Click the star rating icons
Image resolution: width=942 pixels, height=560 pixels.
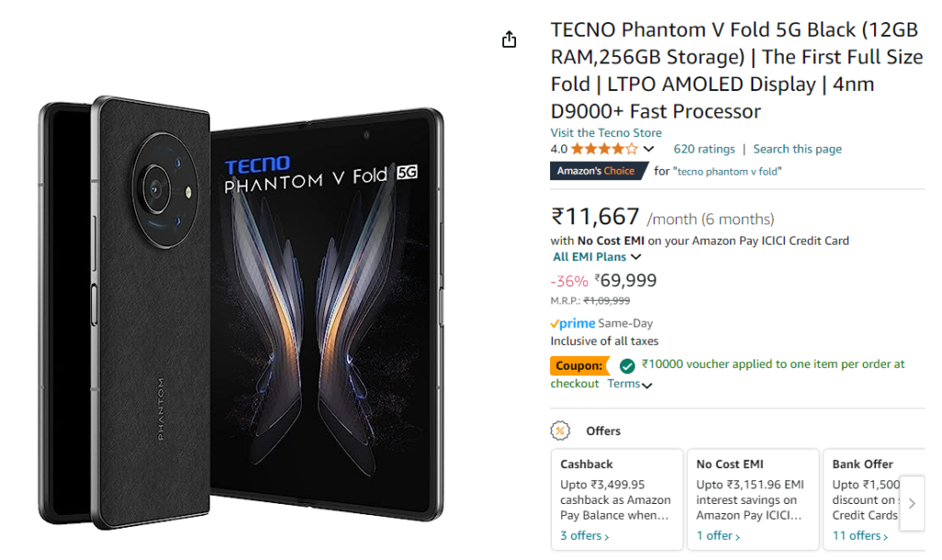click(603, 149)
